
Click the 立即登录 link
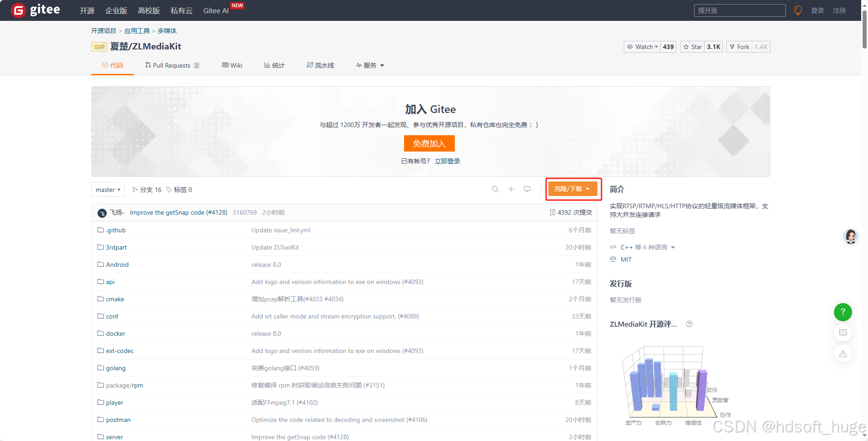point(448,161)
